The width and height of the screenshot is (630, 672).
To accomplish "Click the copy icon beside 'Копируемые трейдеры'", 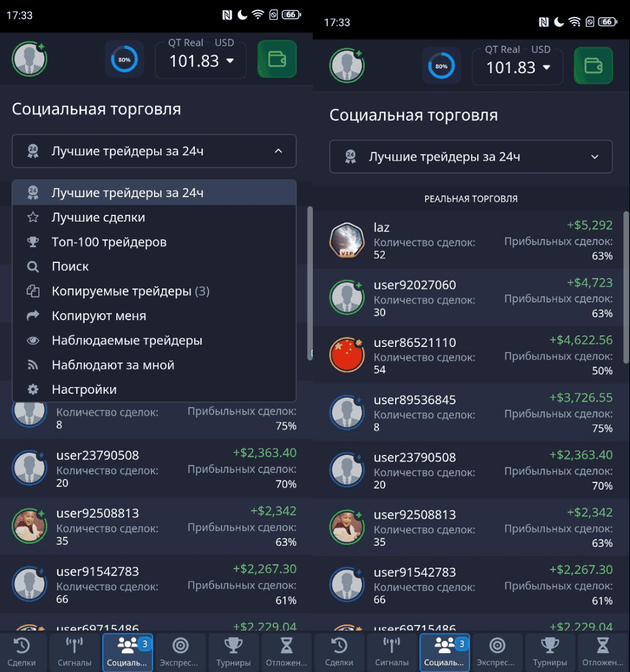I will [33, 291].
